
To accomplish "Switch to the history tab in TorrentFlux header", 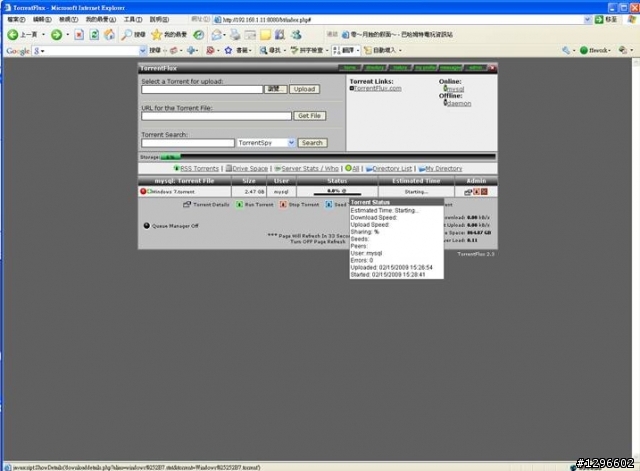I will coord(400,68).
